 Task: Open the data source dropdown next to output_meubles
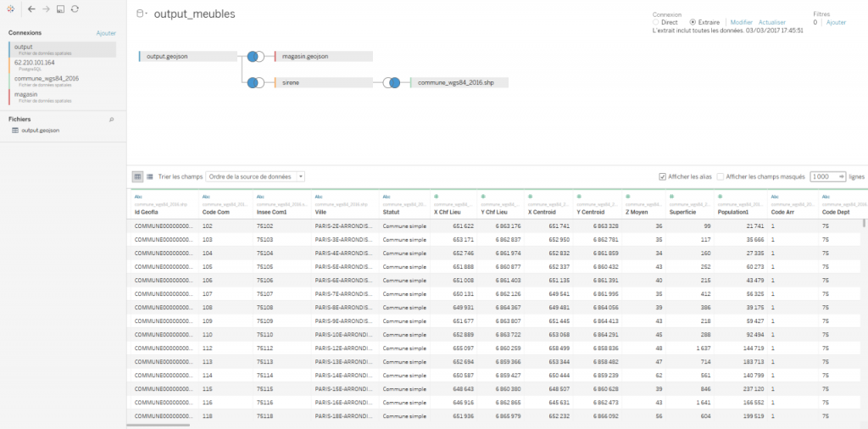coord(141,14)
